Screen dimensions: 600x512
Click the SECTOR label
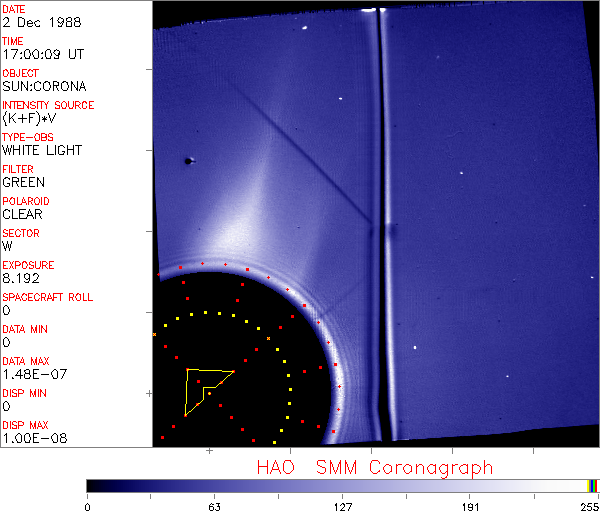(21, 233)
